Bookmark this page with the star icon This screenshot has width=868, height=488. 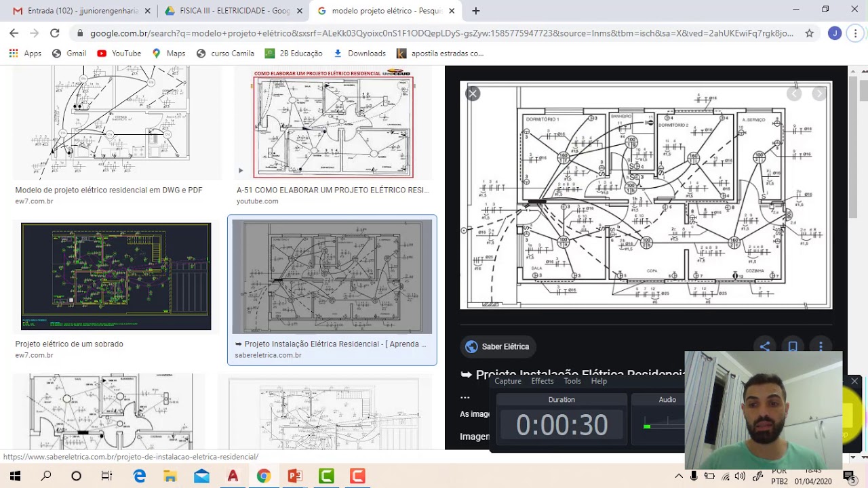(809, 33)
